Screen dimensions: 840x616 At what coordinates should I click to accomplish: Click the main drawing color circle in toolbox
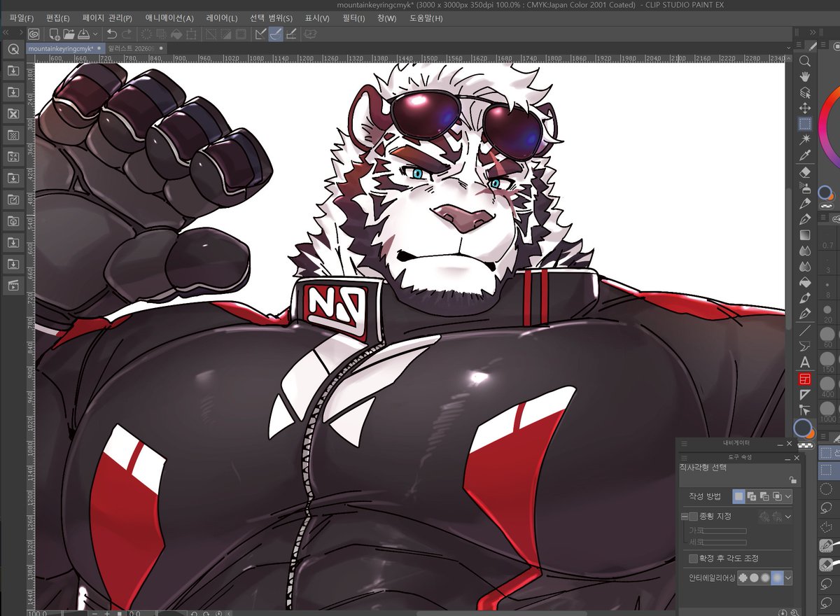[802, 428]
